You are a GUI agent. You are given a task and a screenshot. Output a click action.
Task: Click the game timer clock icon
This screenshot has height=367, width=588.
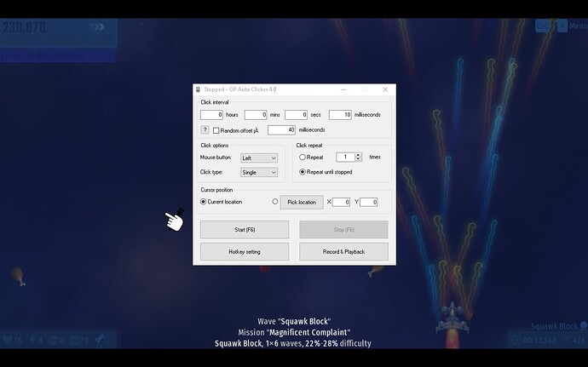point(516,340)
